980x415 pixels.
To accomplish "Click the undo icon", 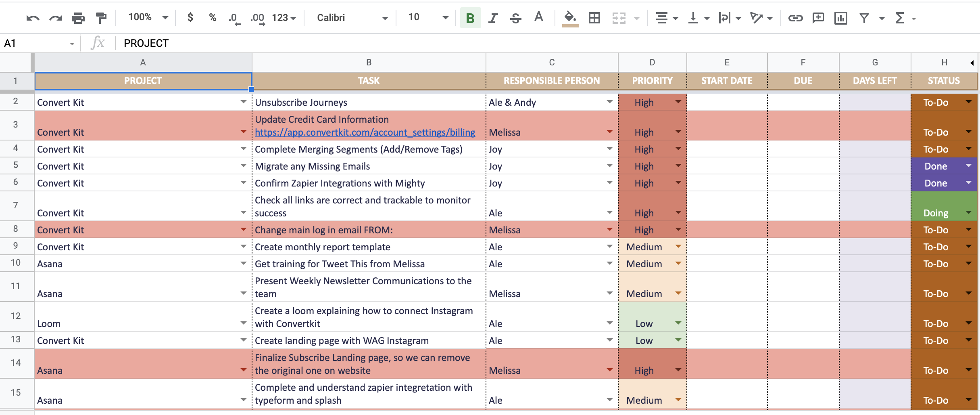I will click(33, 18).
